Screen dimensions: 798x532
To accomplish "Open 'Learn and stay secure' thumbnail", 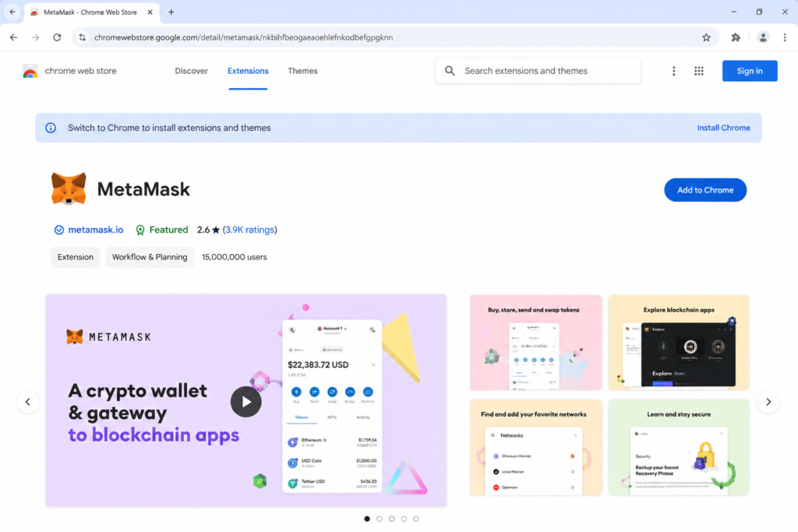I will pyautogui.click(x=679, y=447).
